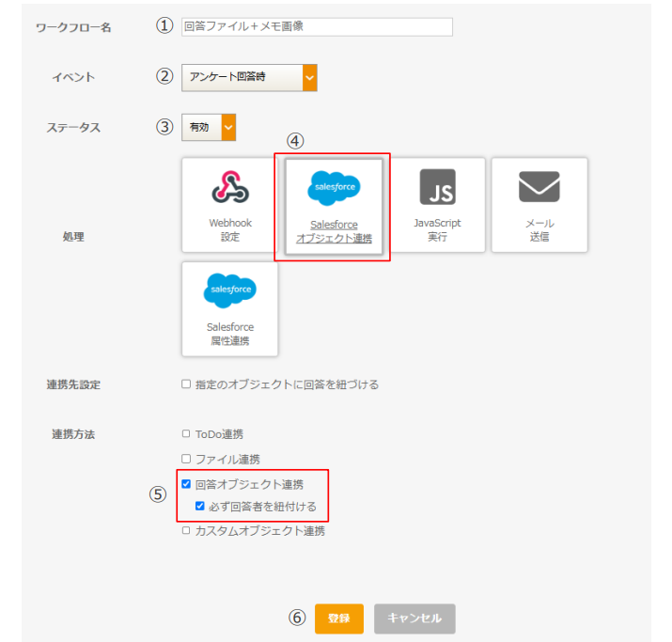
Task: Select the Salesforce属性連携 tile
Action: point(229,309)
